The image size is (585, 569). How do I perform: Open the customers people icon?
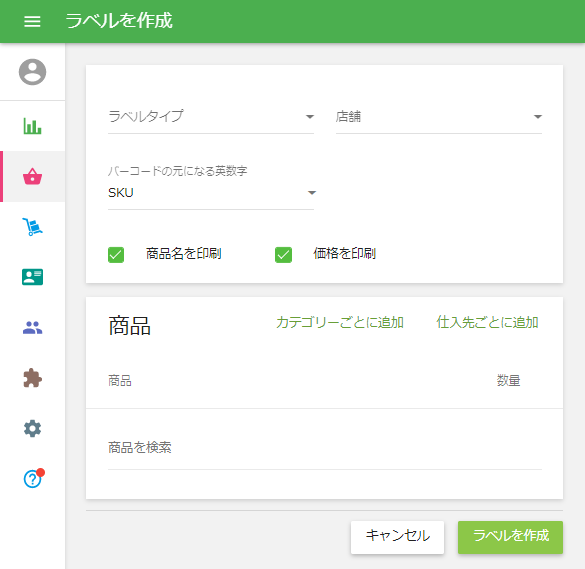click(32, 328)
